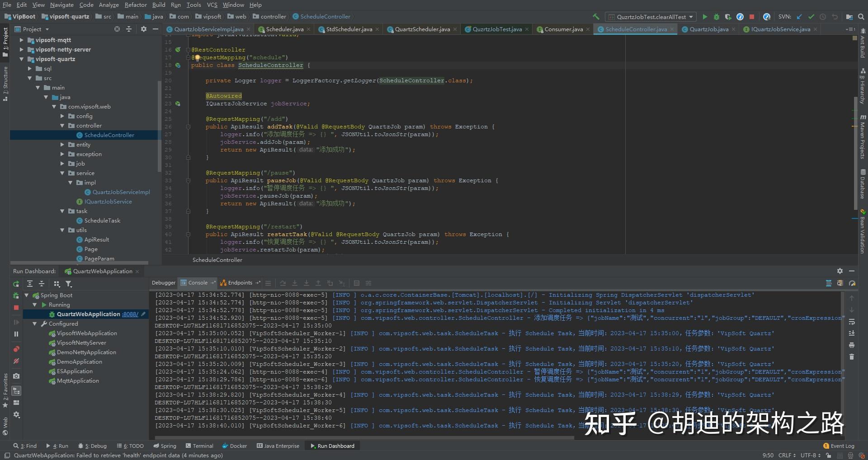Viewport: 868px width, 460px height.
Task: Open the Docker tool window button
Action: (235, 446)
